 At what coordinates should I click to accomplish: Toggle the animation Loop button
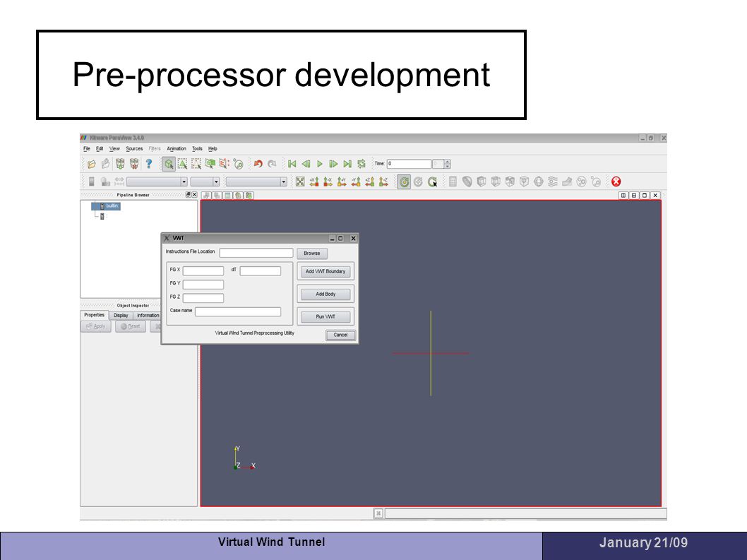pos(361,164)
